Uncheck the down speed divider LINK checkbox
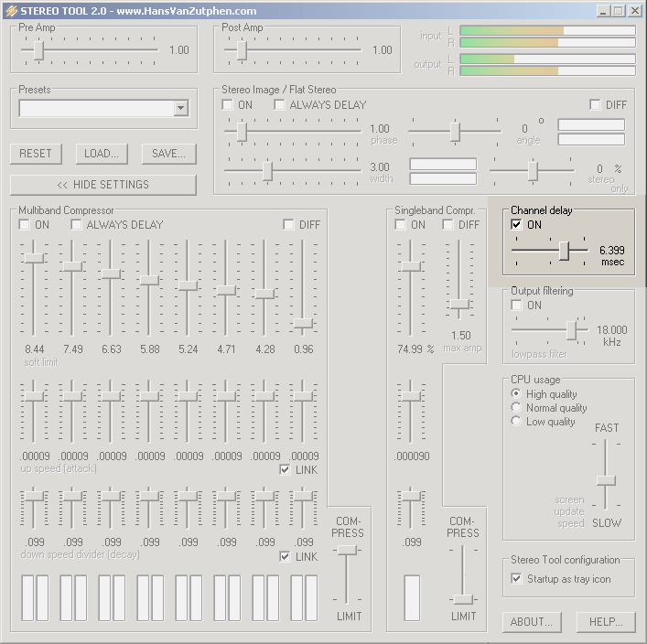Image resolution: width=647 pixels, height=644 pixels. tap(285, 556)
